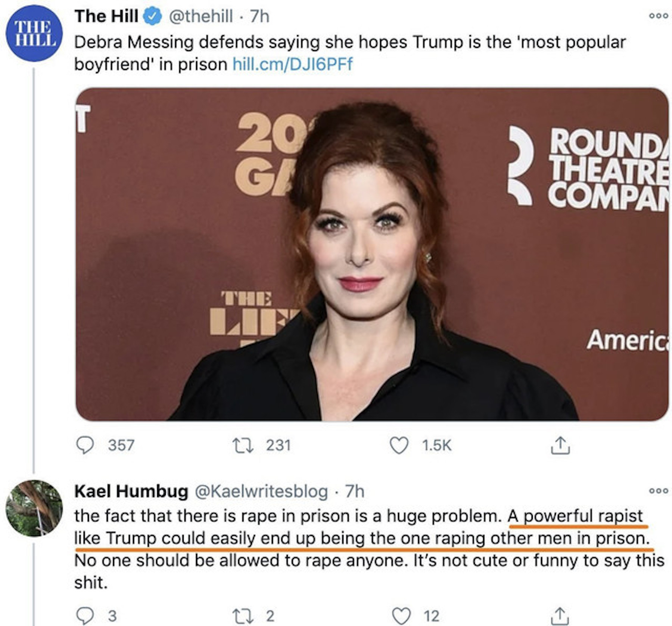The image size is (672, 626).
Task: Click Kael Humbug's display name
Action: 131,491
